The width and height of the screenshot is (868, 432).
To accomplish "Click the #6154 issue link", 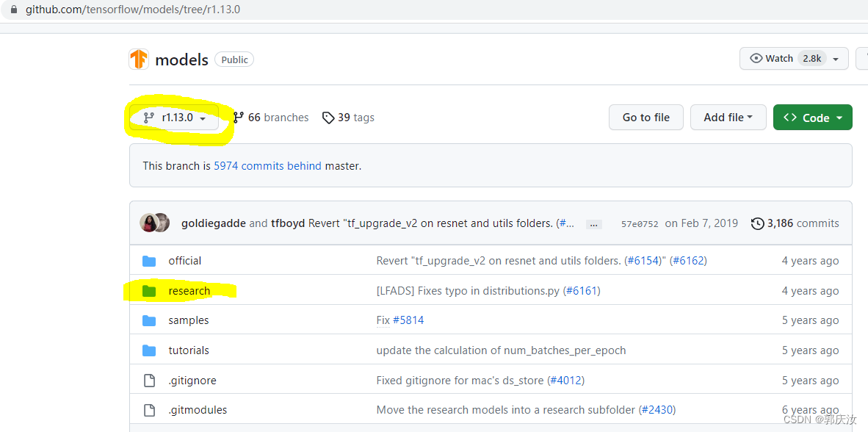I will [x=643, y=261].
